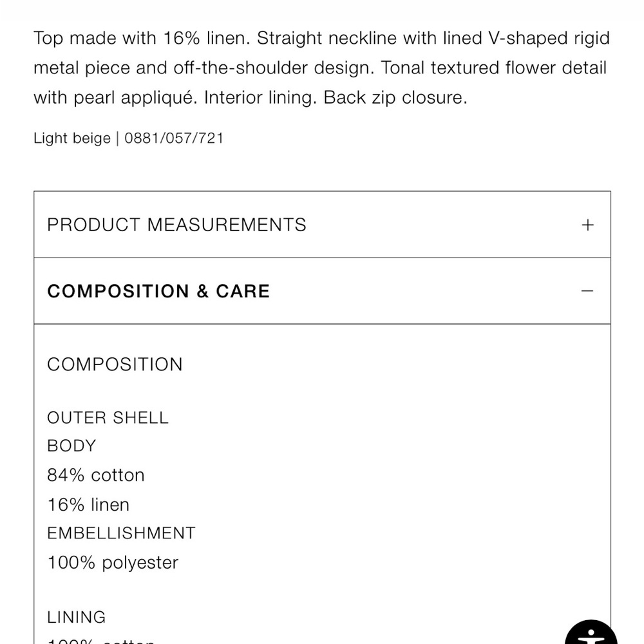The height and width of the screenshot is (644, 644).
Task: Click the 'with pearl appliqué' text
Action: coord(115,98)
